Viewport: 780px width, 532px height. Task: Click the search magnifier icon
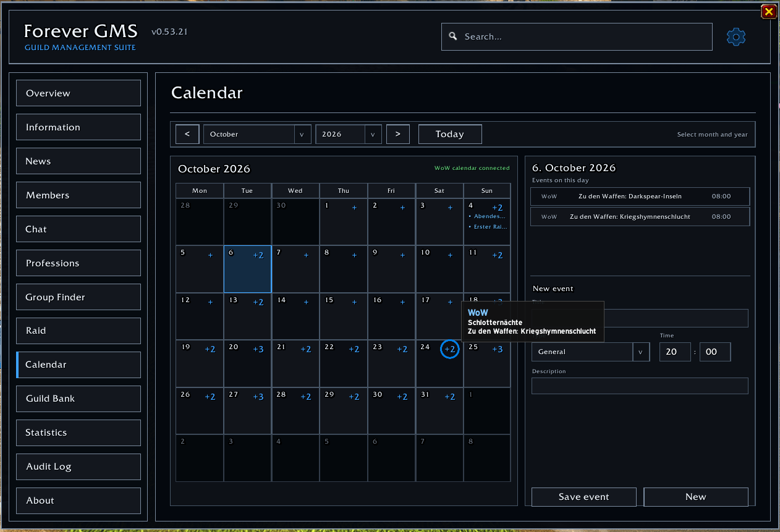click(453, 36)
